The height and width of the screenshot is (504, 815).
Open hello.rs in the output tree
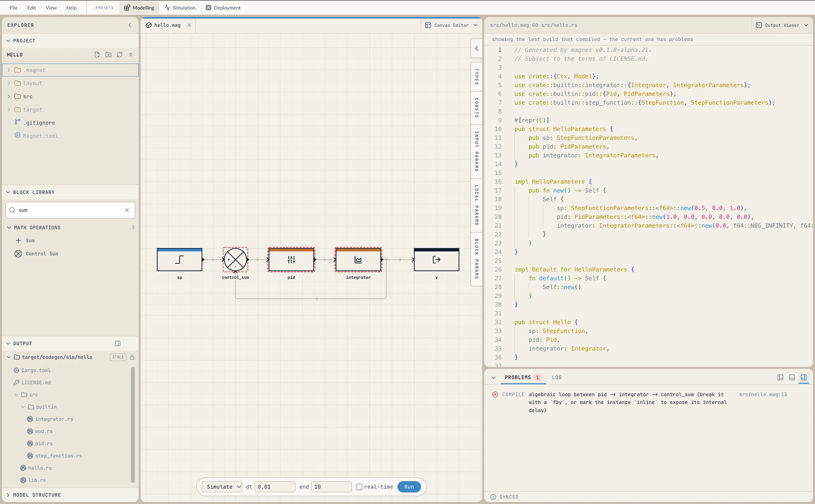point(40,468)
